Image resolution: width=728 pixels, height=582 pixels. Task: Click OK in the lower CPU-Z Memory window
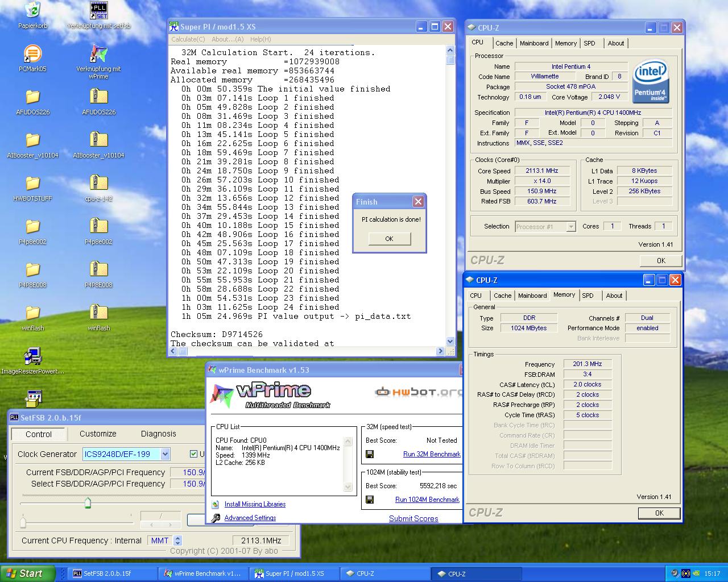point(659,513)
